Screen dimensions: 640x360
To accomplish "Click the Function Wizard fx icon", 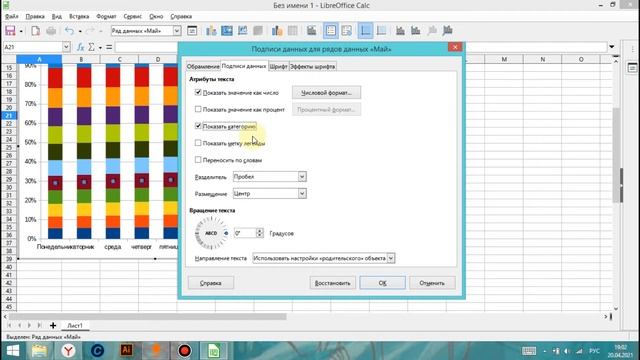I will point(80,47).
